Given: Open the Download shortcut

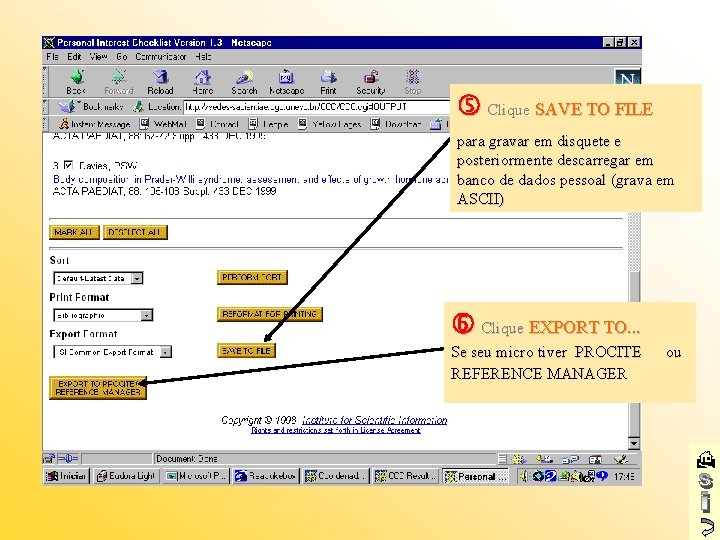Looking at the screenshot, I should (x=396, y=124).
